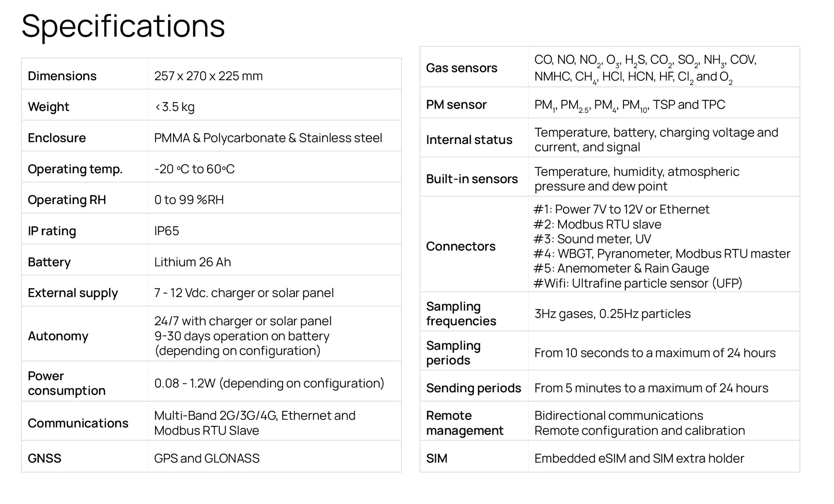Select the Enclosure materials text
The height and width of the screenshot is (504, 834).
point(268,138)
